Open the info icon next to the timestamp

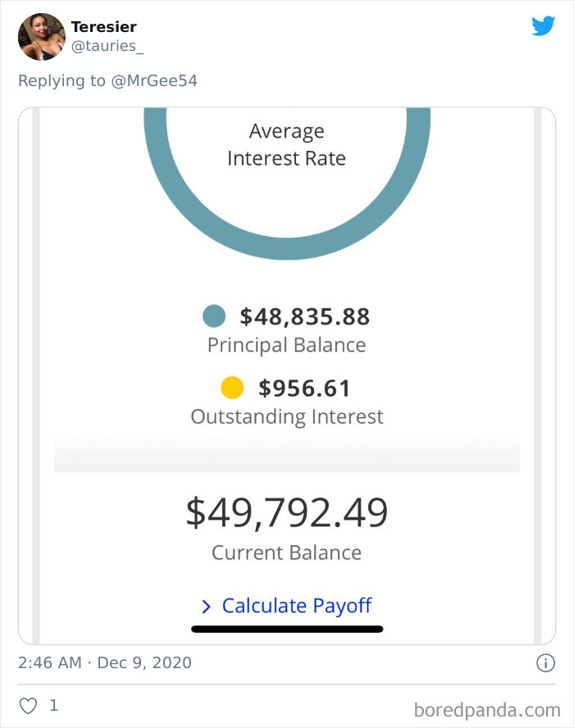pos(545,662)
